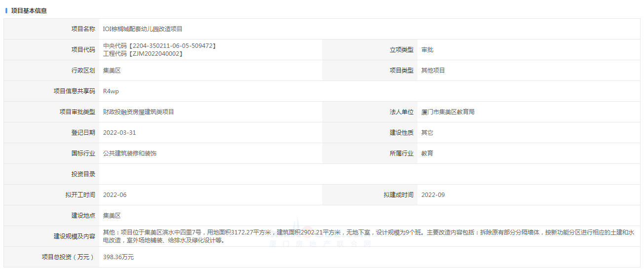
Task: Click the 所属行业 value 教育
Action: click(427, 154)
